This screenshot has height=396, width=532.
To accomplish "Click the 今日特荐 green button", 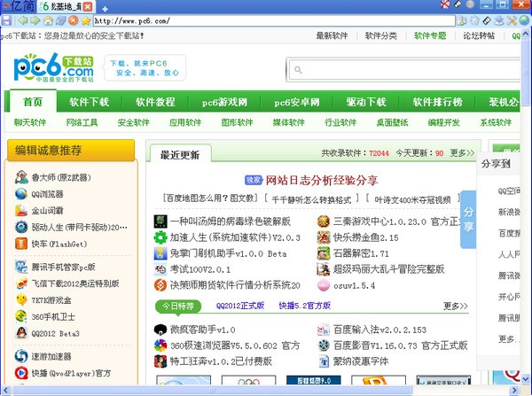I will pyautogui.click(x=178, y=307).
